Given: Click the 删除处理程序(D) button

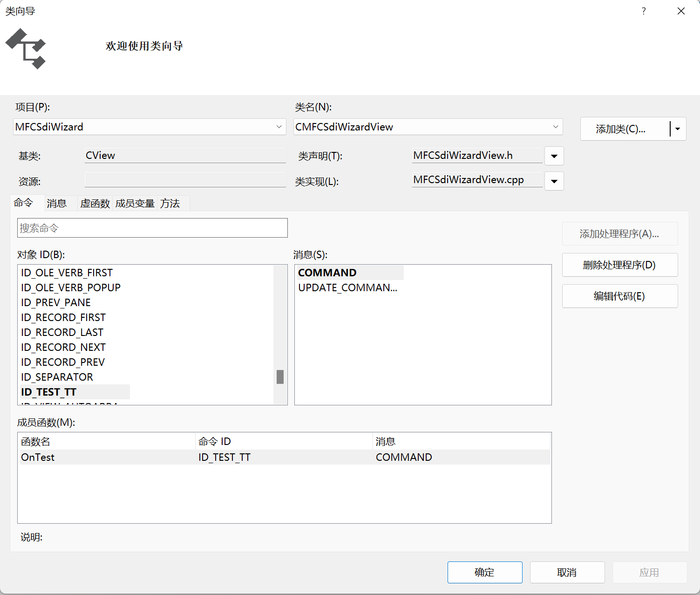Looking at the screenshot, I should [620, 265].
